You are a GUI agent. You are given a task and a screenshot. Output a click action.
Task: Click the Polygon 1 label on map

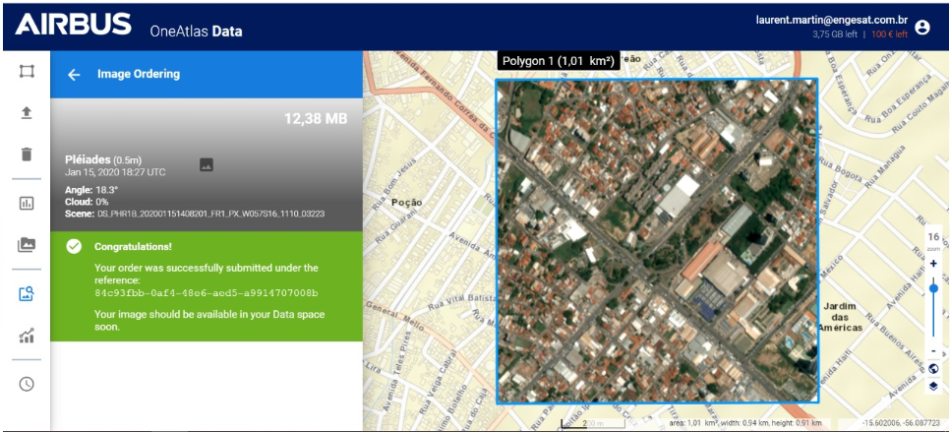(x=557, y=61)
